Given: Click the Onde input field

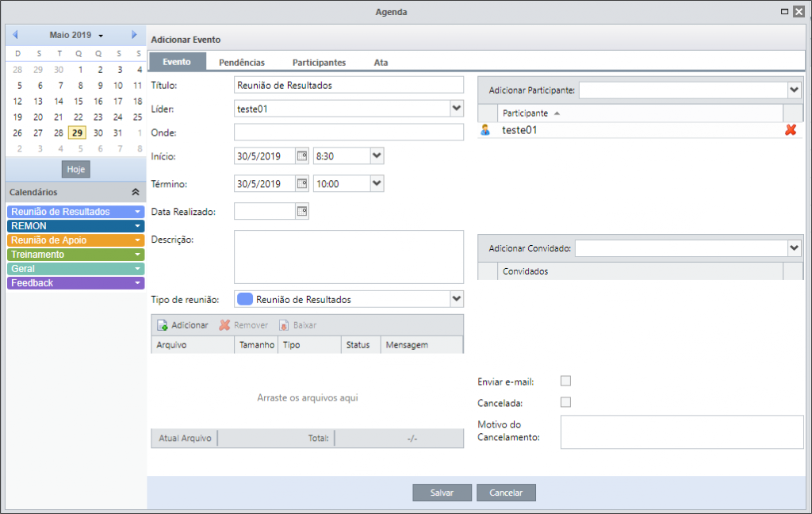Looking at the screenshot, I should 349,132.
